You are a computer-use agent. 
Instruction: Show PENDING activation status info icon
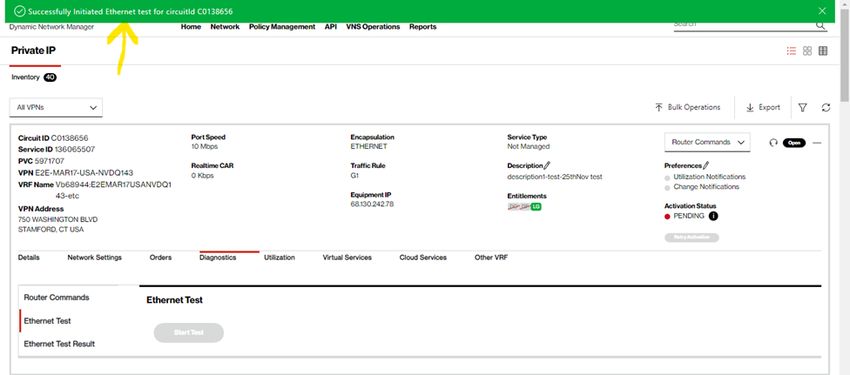click(713, 216)
